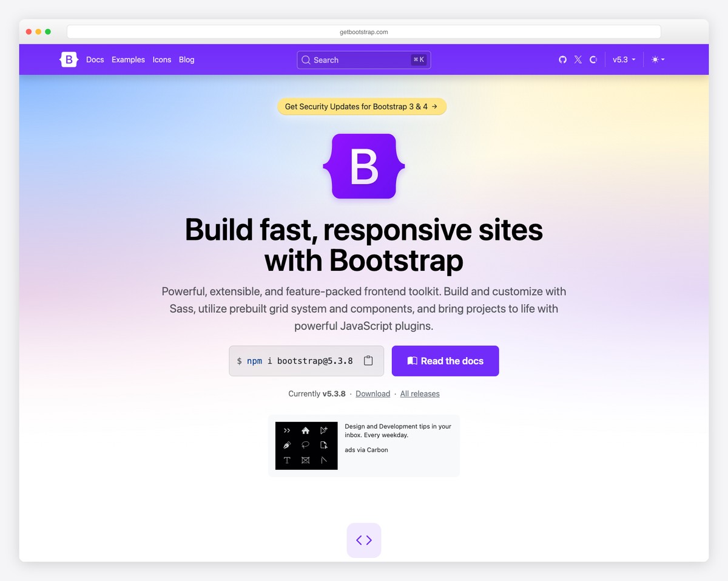Click the magnifier icon in the search bar
This screenshot has width=728, height=581.
coord(306,60)
